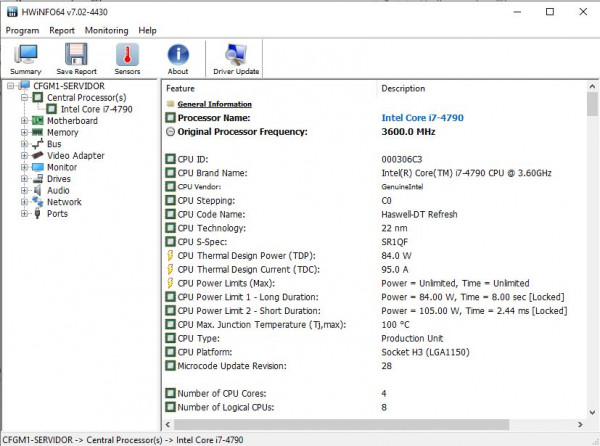Image resolution: width=600 pixels, height=446 pixels.
Task: Click the Audio speaker icon
Action: pos(38,190)
